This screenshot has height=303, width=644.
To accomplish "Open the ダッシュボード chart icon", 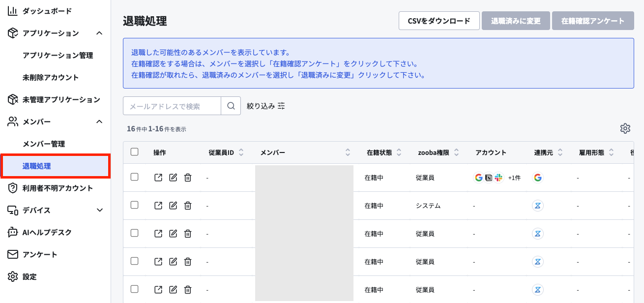I will coord(13,11).
